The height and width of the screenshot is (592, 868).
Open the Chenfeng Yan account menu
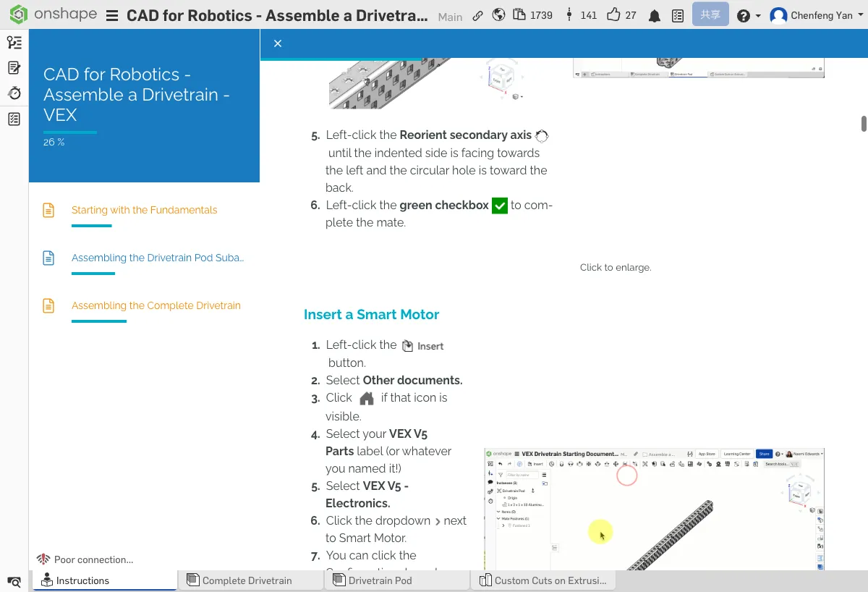tap(816, 15)
